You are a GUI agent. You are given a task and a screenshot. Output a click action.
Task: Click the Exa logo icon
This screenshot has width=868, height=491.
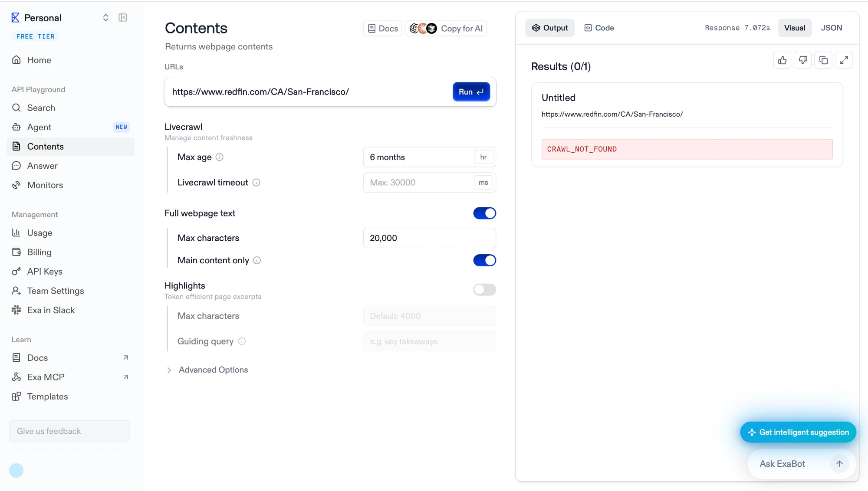[x=15, y=17]
